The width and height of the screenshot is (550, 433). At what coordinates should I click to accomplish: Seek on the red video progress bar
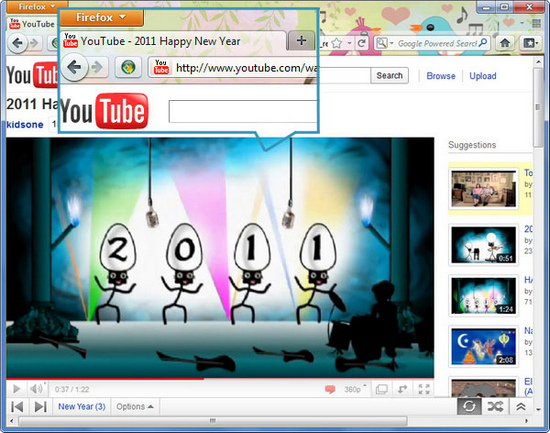(220, 379)
